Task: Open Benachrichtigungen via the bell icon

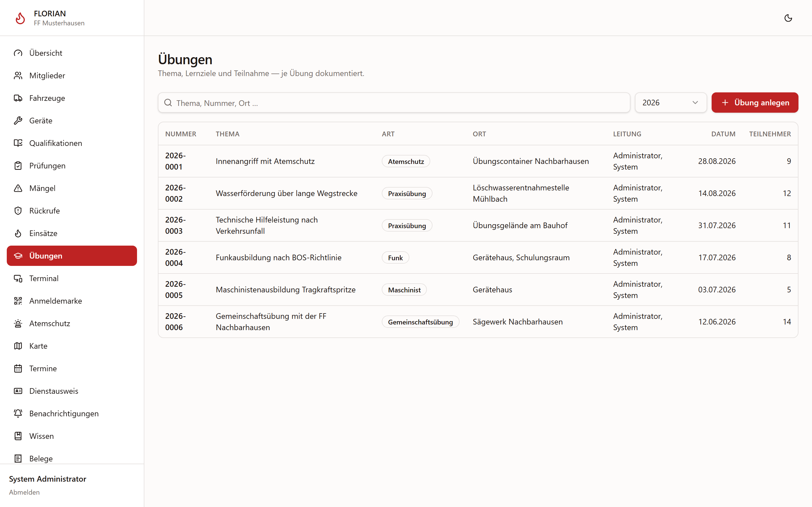Action: click(x=18, y=413)
